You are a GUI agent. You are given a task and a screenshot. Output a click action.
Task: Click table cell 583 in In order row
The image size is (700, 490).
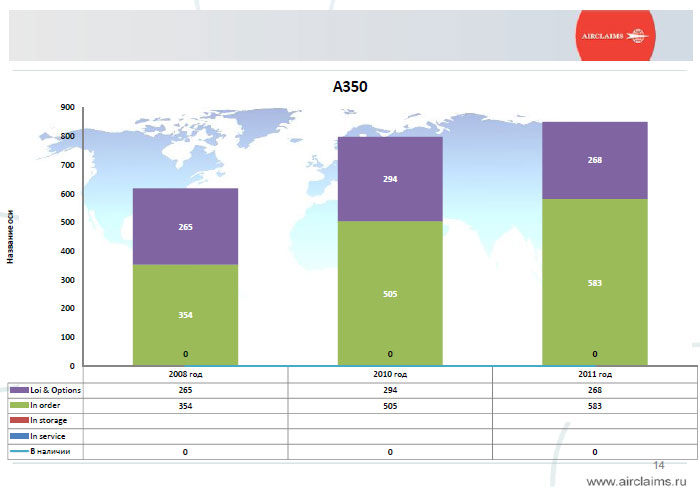[595, 406]
